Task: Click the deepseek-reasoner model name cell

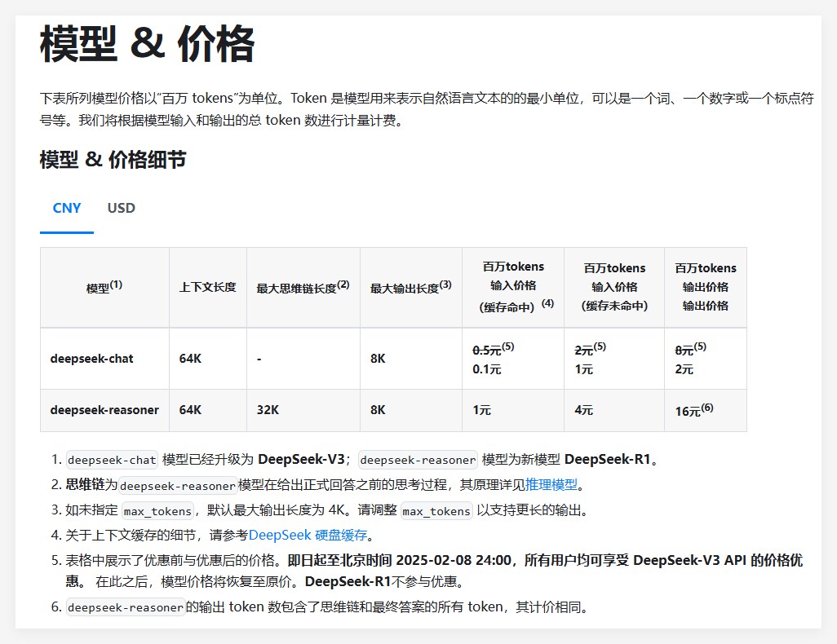Action: click(104, 410)
